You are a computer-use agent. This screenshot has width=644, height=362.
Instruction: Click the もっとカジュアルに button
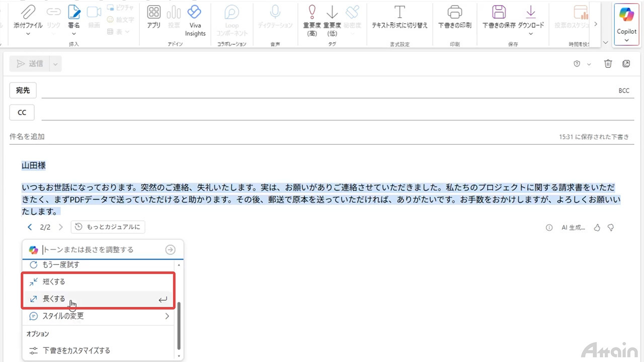pyautogui.click(x=108, y=227)
